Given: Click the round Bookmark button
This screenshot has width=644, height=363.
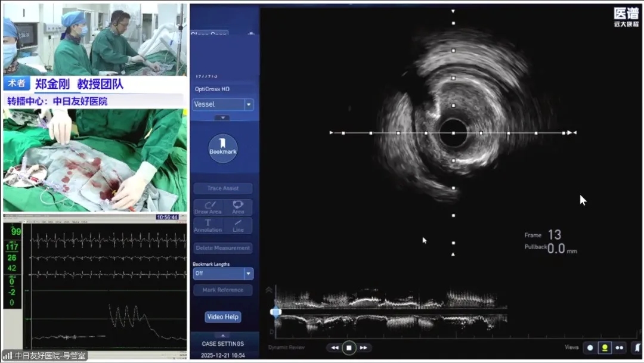Looking at the screenshot, I should tap(223, 148).
